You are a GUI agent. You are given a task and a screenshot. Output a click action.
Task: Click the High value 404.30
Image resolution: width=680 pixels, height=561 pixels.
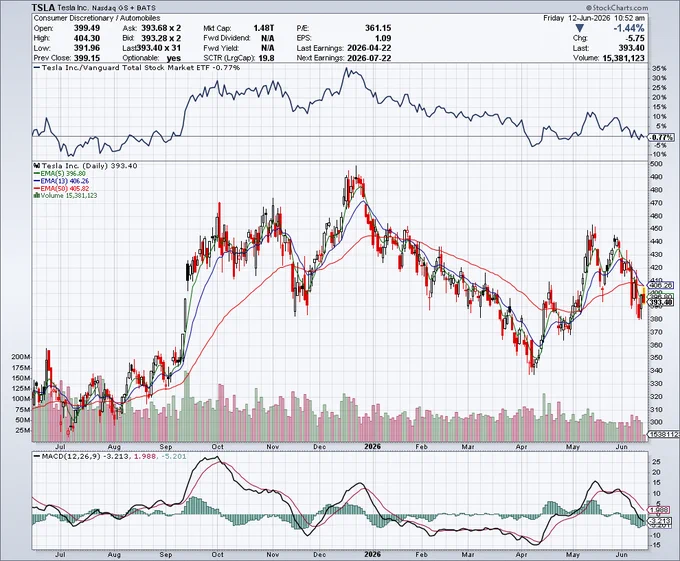click(x=86, y=38)
